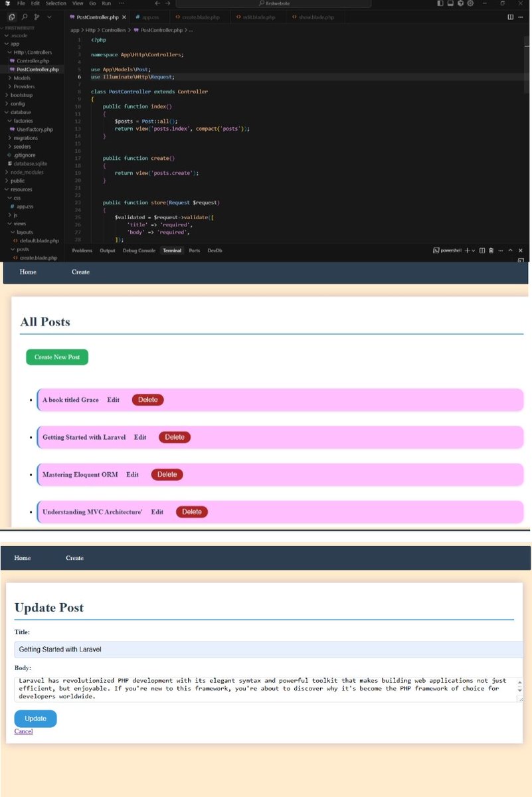Open the settings gear in the title bar
Image resolution: width=532 pixels, height=797 pixels.
[x=470, y=3]
